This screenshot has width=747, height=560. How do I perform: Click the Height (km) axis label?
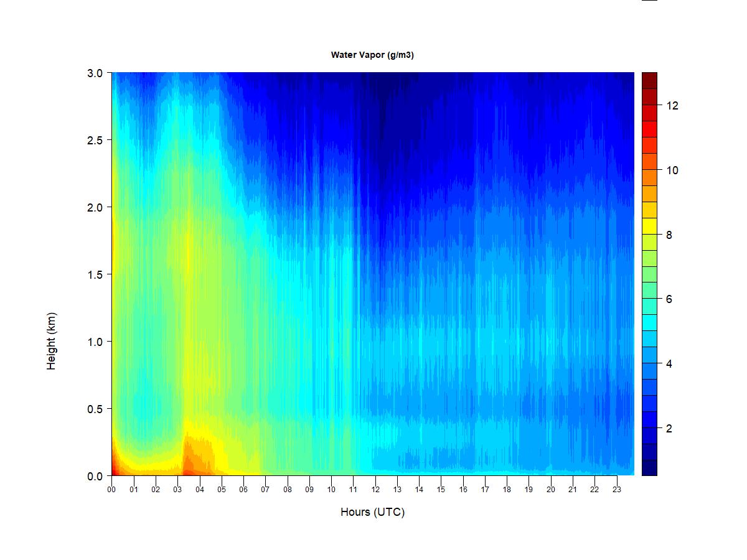coord(52,341)
